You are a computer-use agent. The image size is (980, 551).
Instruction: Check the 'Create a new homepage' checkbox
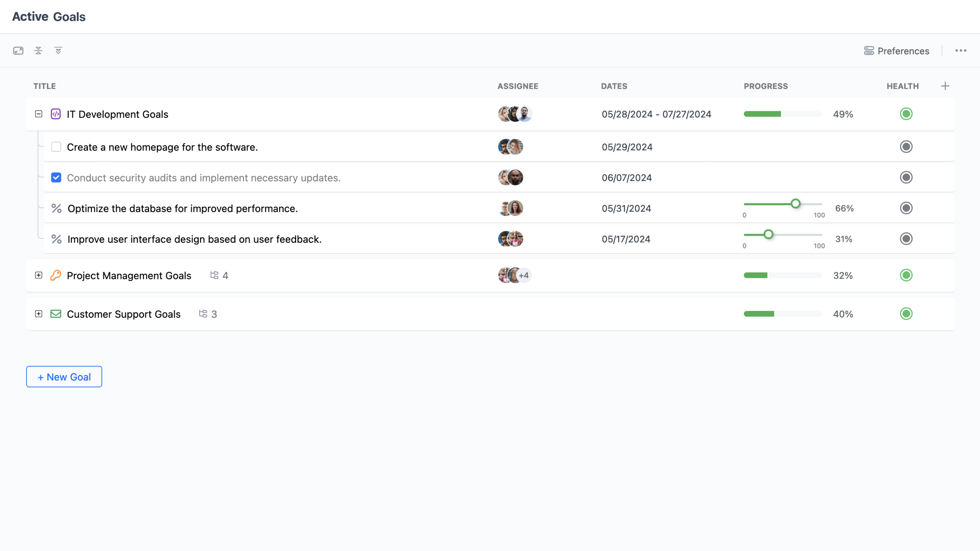click(x=56, y=147)
